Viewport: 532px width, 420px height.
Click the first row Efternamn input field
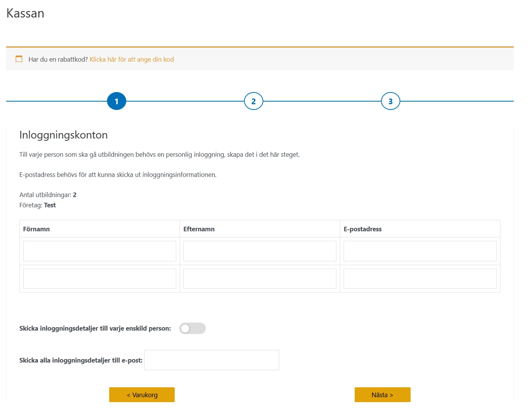(260, 251)
